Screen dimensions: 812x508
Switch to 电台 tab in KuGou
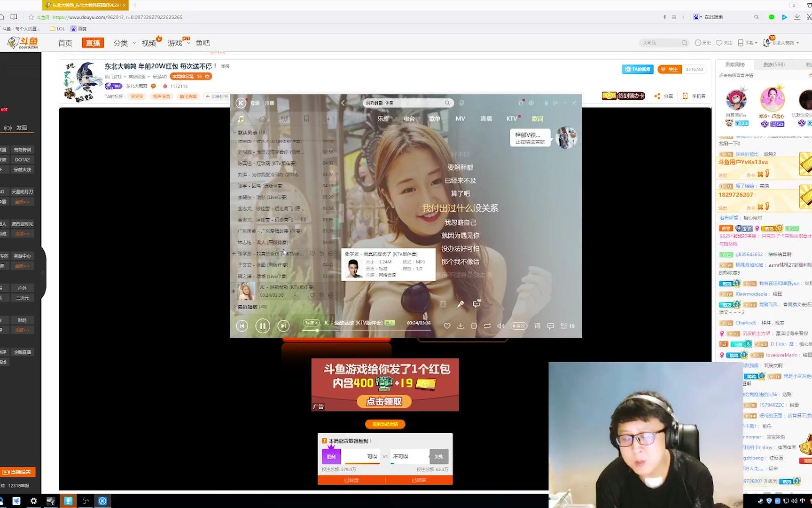click(x=409, y=119)
